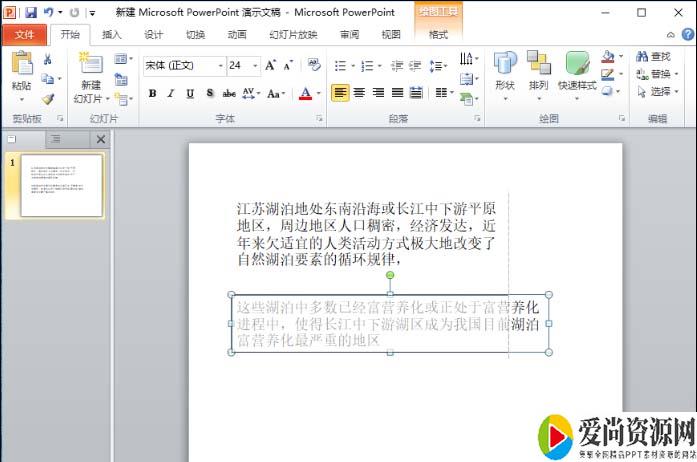Screen dimensions: 697x462
Task: Click the Undo arrow icon
Action: pyautogui.click(x=48, y=13)
